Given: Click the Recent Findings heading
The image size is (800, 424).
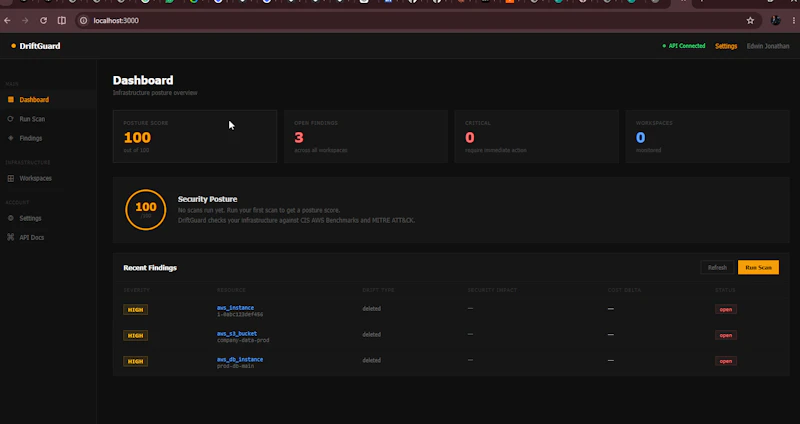Looking at the screenshot, I should pyautogui.click(x=150, y=268).
